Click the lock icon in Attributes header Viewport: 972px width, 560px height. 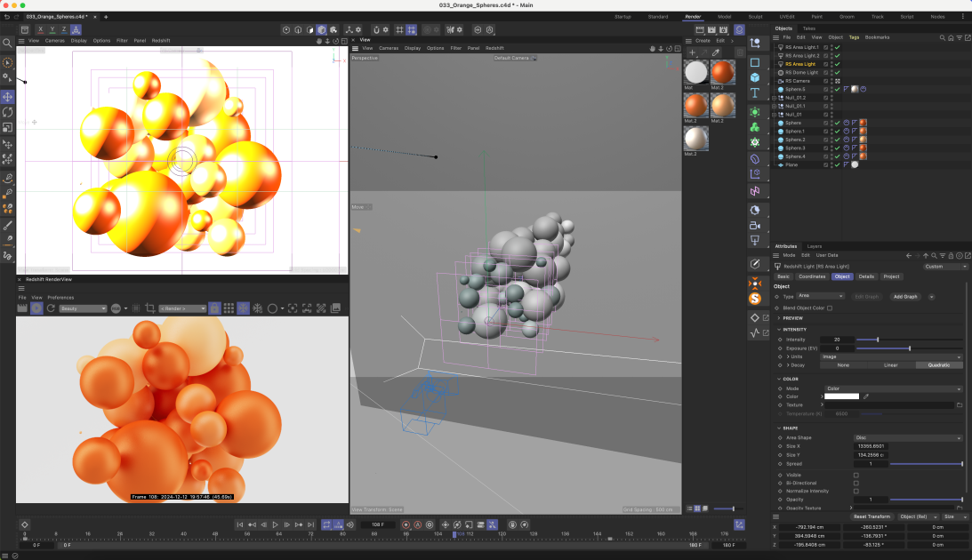[x=951, y=255]
